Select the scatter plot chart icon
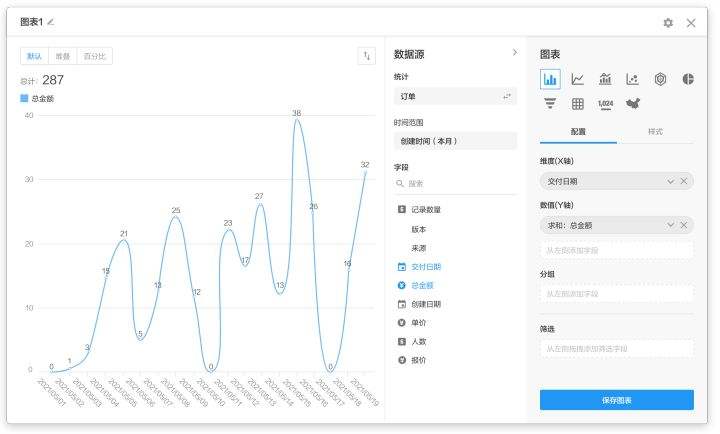The width and height of the screenshot is (720, 434). point(633,79)
